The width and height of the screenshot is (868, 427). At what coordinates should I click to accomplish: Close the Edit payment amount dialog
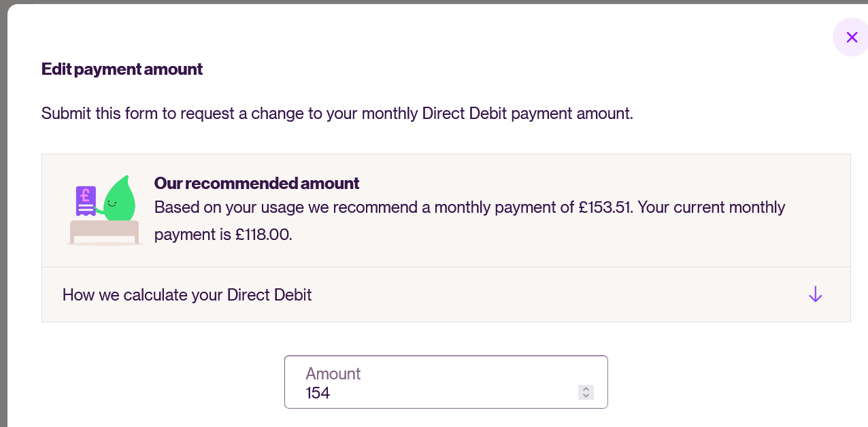click(851, 37)
